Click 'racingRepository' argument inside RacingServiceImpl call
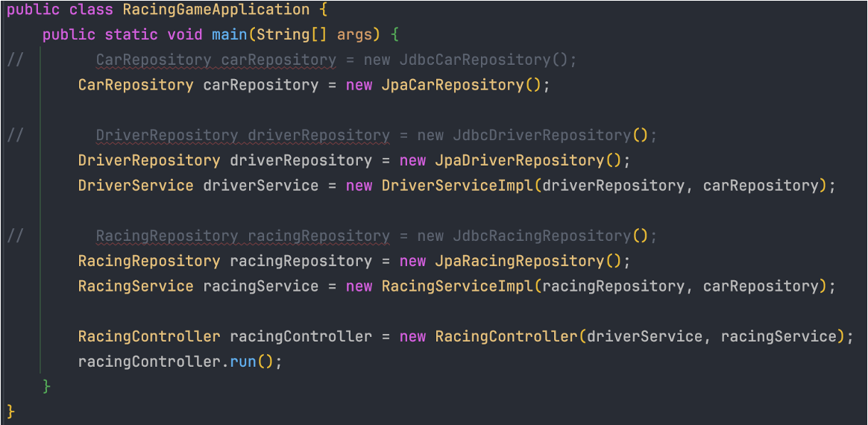The height and width of the screenshot is (425, 868). click(614, 286)
